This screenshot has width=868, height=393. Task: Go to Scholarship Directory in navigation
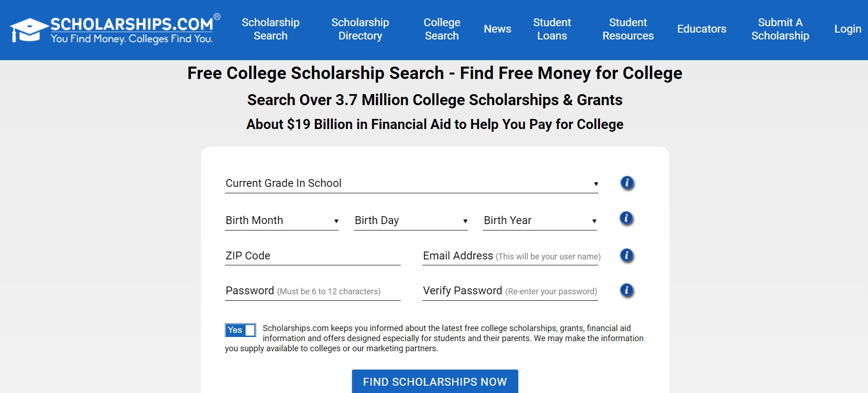click(360, 29)
